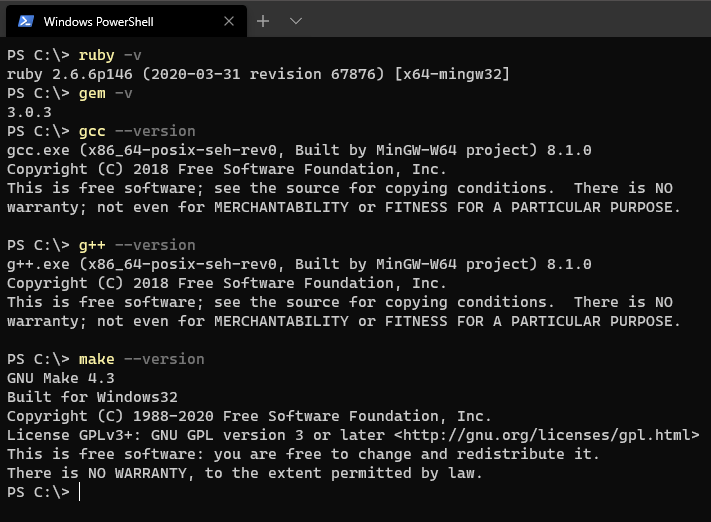
Task: Click the ruby 2.6.6p146 output line
Action: point(258,74)
